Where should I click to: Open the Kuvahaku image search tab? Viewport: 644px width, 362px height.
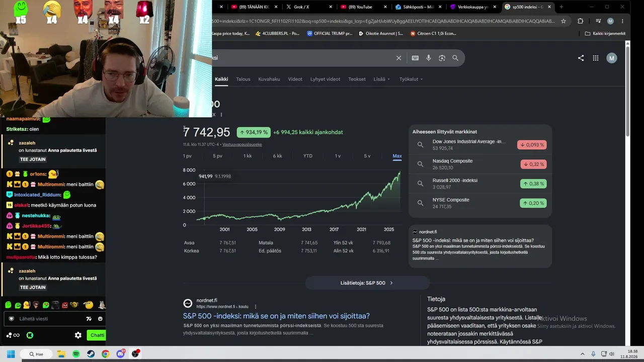click(269, 79)
